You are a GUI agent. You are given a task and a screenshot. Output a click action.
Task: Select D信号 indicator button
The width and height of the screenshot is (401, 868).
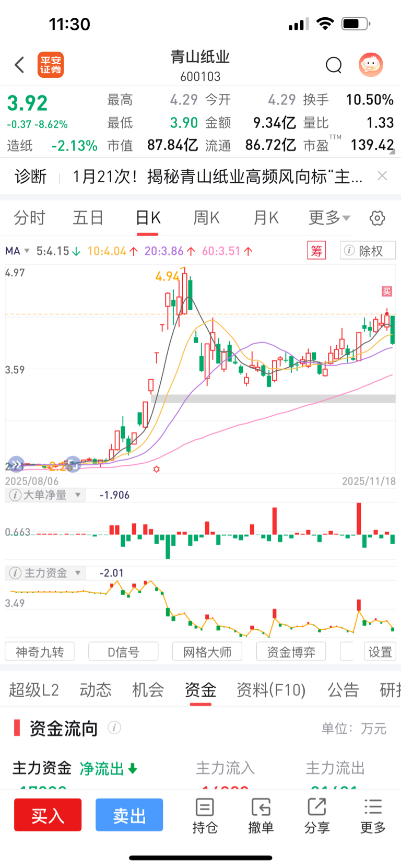(124, 652)
